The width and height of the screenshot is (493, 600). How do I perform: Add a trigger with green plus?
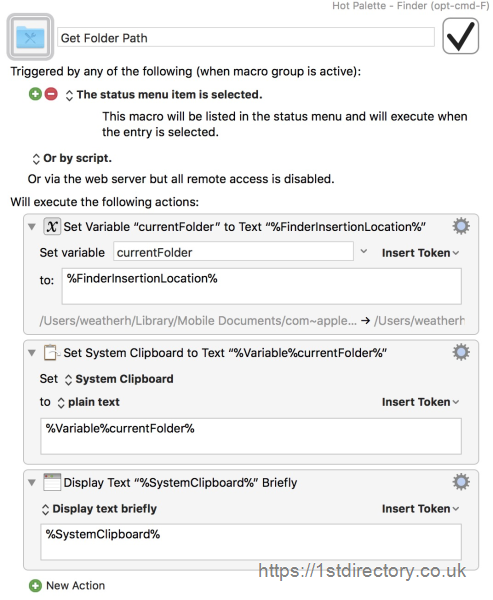(x=35, y=94)
